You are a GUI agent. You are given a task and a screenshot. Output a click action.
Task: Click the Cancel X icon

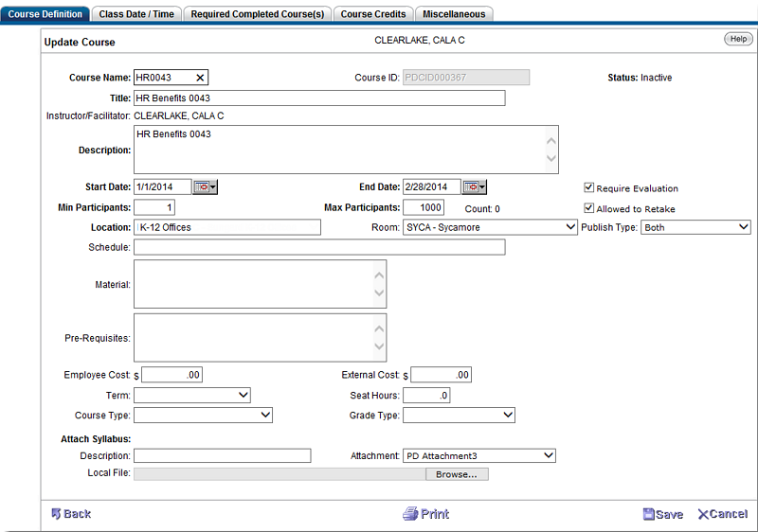coord(703,514)
